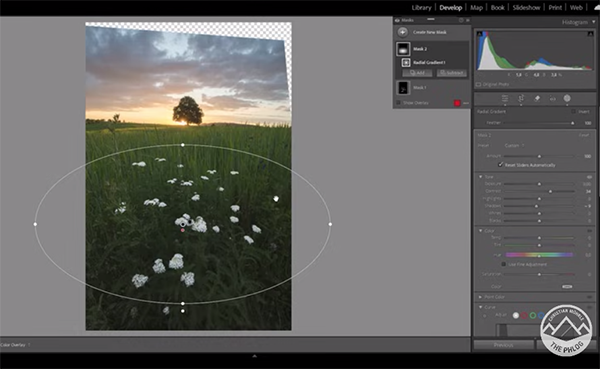Select the red curve channel circle

point(524,315)
